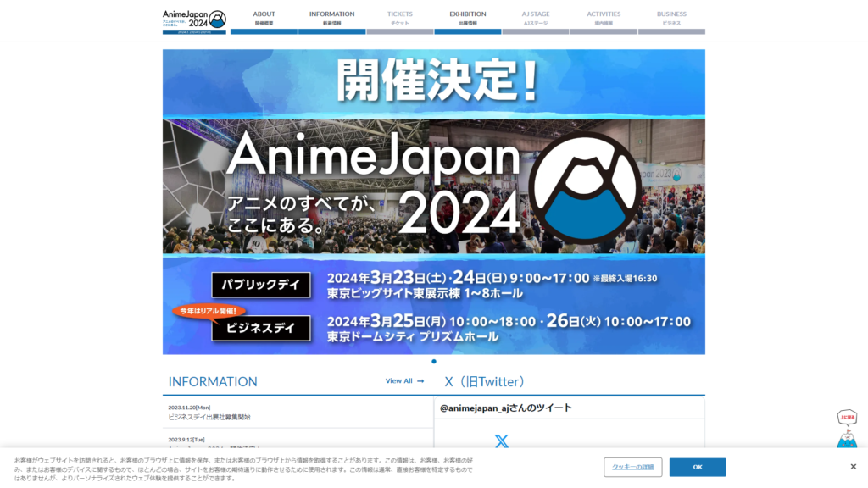Click the AnimeJapan 2024 hero banner
The image size is (868, 488).
click(x=434, y=202)
